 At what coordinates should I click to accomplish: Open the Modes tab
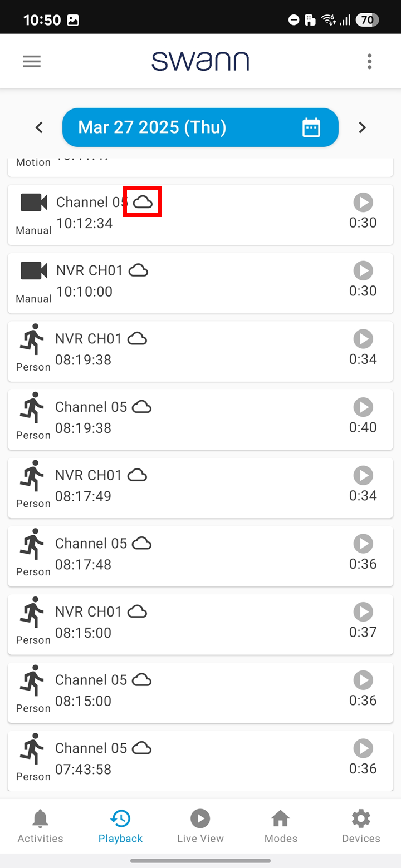click(x=281, y=826)
